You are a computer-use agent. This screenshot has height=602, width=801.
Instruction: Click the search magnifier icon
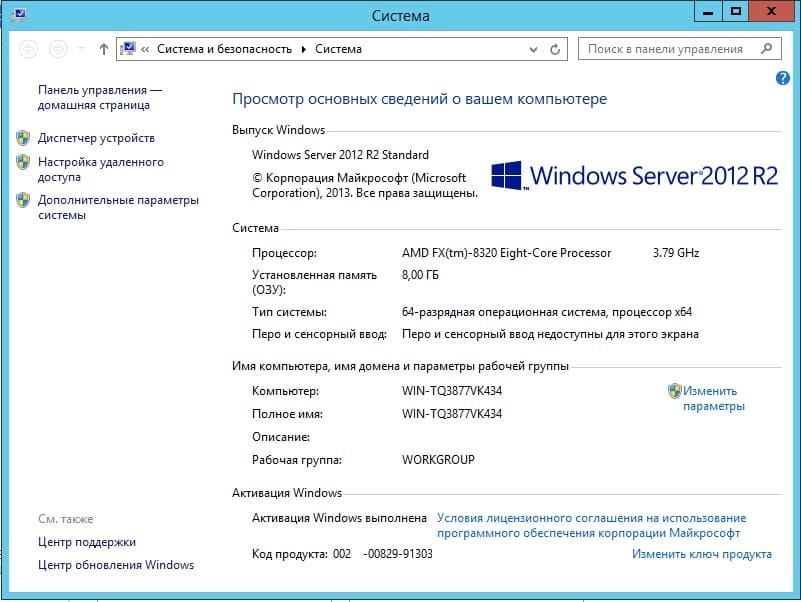pyautogui.click(x=766, y=49)
